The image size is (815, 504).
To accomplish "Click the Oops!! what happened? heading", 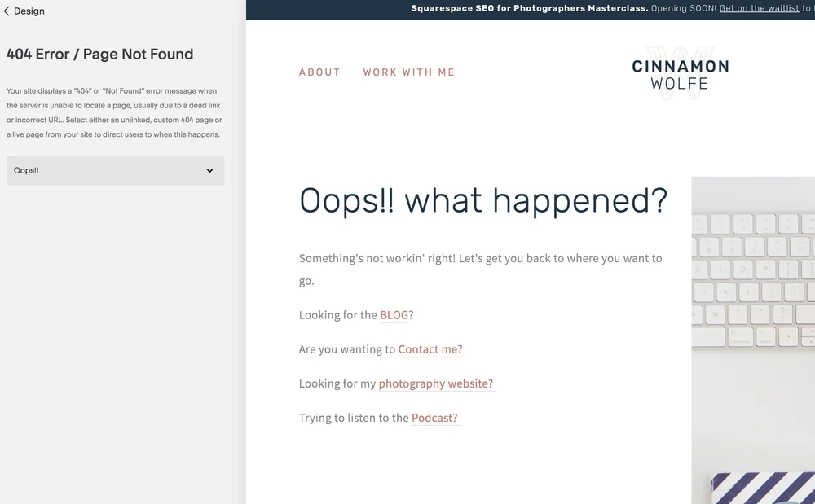I will [483, 200].
